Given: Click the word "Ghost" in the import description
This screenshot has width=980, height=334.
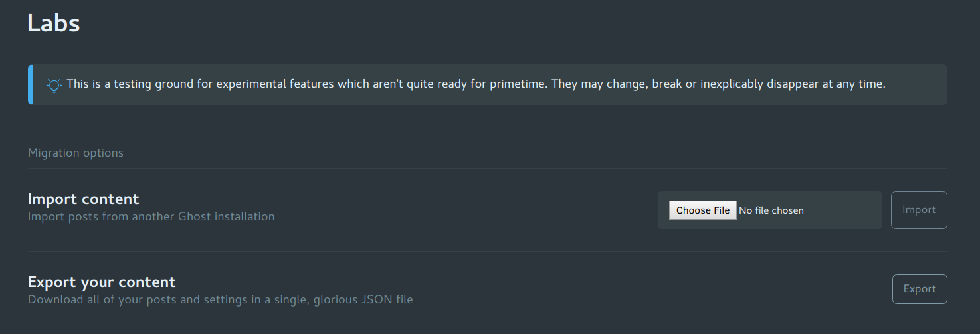Looking at the screenshot, I should click(193, 216).
